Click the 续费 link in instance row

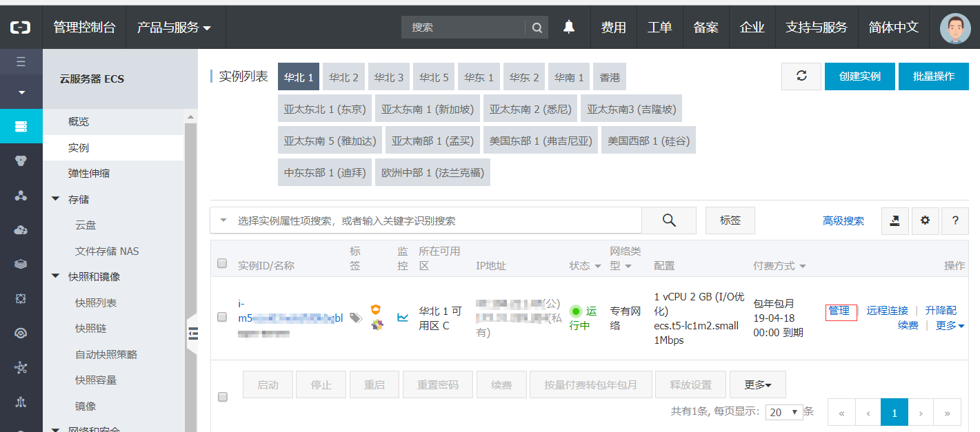click(908, 325)
